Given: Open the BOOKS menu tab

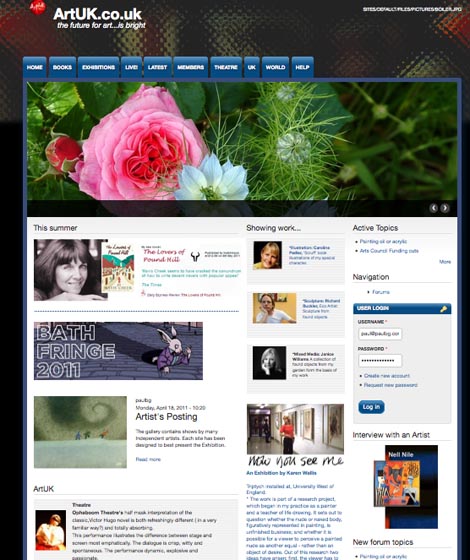Looking at the screenshot, I should [x=62, y=67].
